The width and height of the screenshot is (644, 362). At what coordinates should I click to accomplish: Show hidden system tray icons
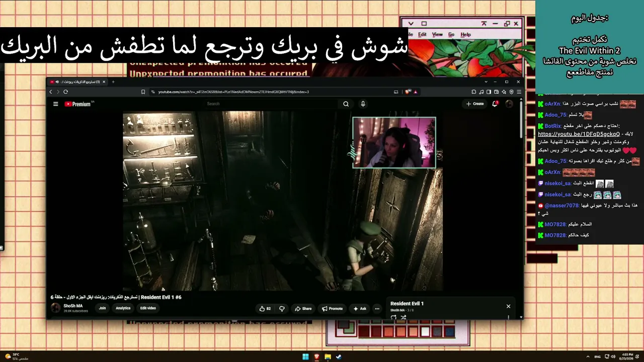coord(589,356)
